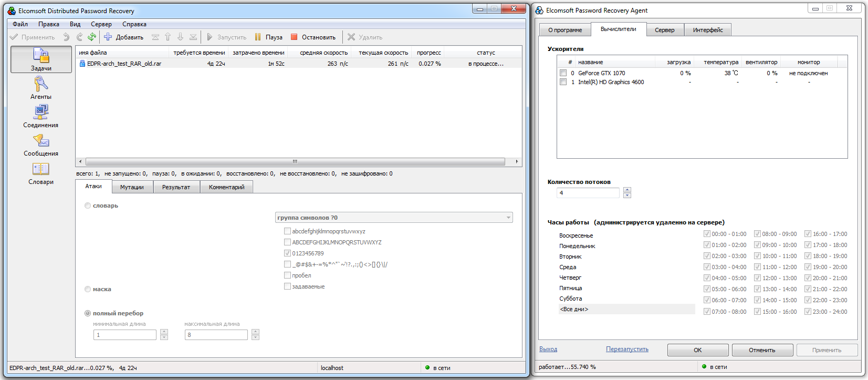Image resolution: width=868 pixels, height=380 pixels.
Task: Click the redo arrow icon in the toolbar
Action: 79,37
